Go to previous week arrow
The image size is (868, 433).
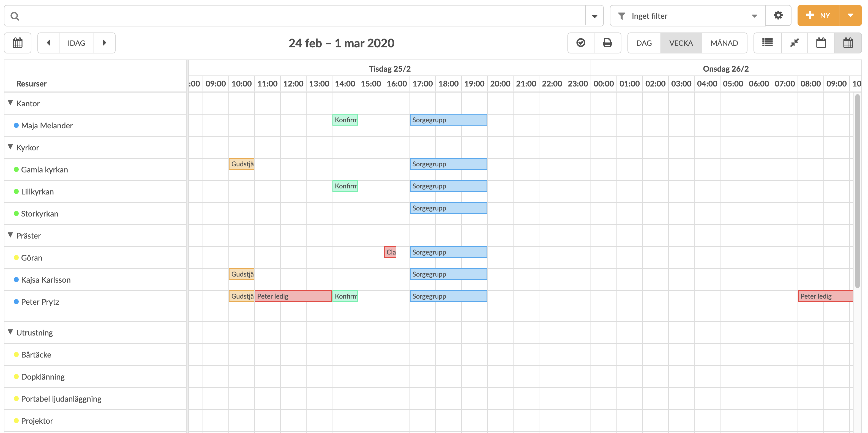point(48,43)
